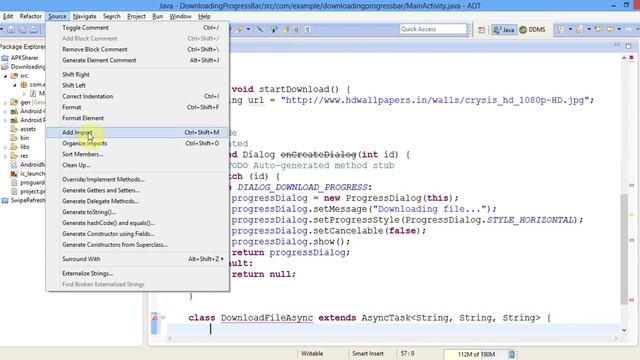
Task: Choose Sort Members...
Action: pos(138,154)
